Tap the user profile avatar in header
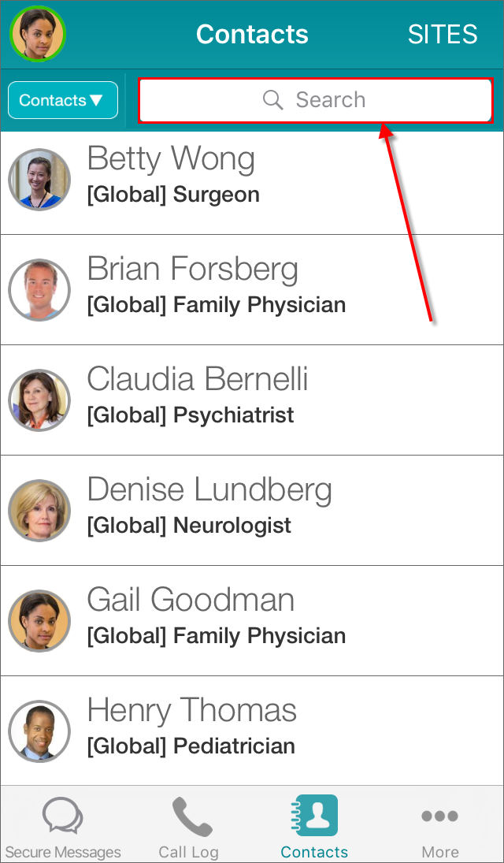 click(x=38, y=34)
